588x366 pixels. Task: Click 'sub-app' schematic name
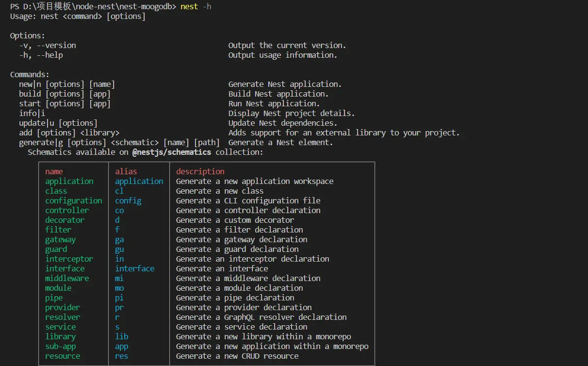[61, 346]
